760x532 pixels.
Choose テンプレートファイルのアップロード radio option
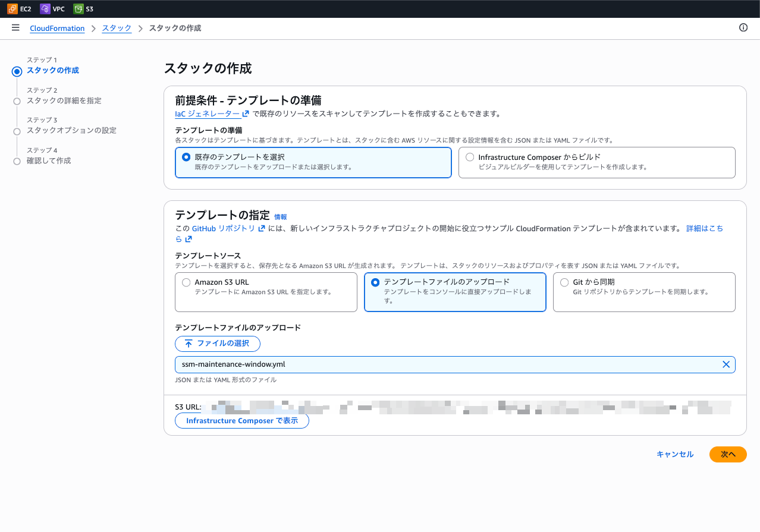tap(375, 282)
